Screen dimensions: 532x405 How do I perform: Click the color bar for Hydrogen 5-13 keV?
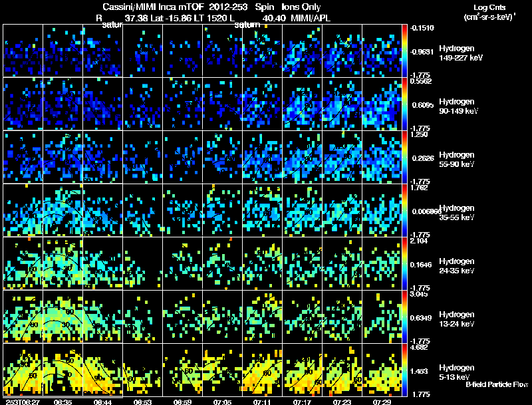pyautogui.click(x=404, y=370)
